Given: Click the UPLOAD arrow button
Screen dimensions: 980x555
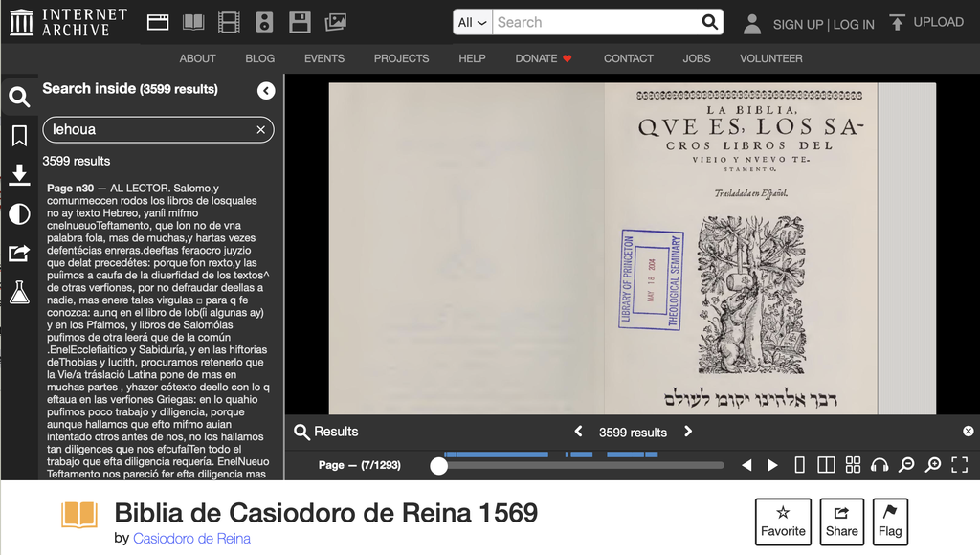Looking at the screenshot, I should (926, 23).
